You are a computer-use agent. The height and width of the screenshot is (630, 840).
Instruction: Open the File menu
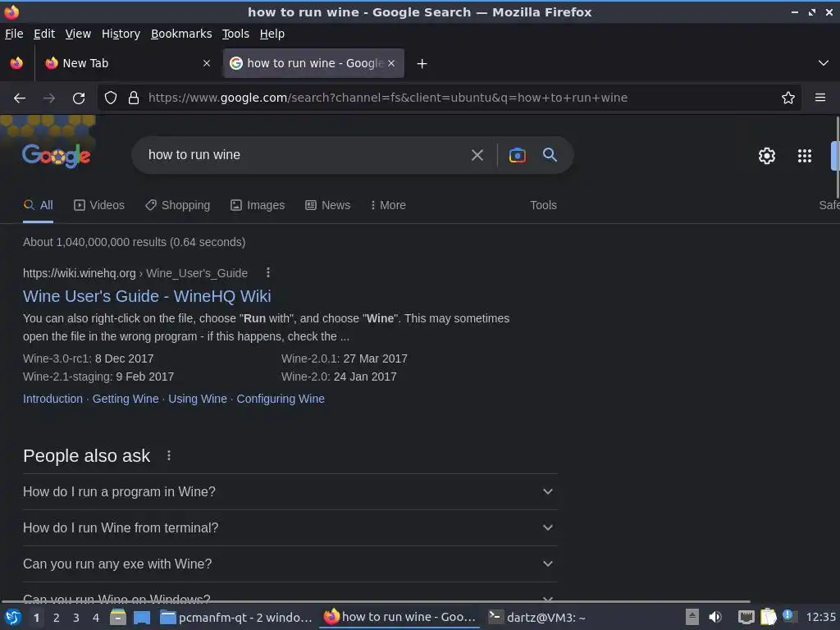pos(14,34)
